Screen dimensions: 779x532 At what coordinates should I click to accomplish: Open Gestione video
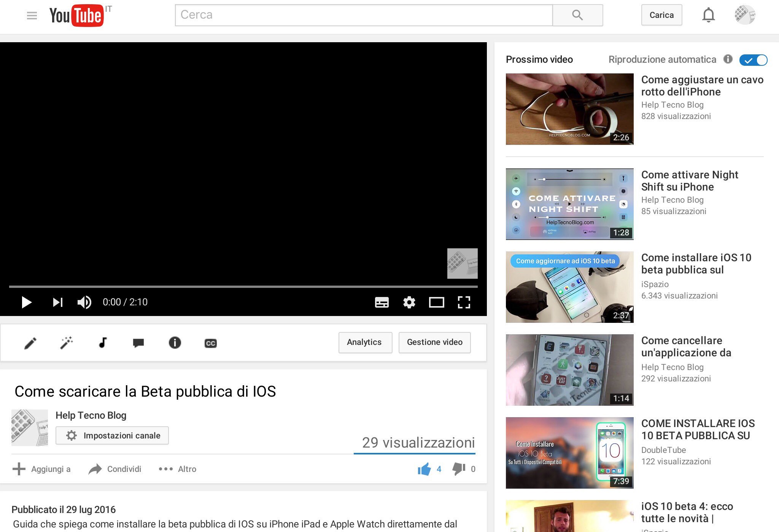[x=435, y=342]
